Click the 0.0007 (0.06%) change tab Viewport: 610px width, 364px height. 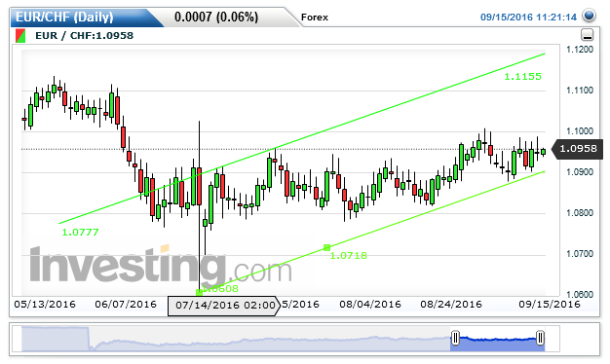coord(216,18)
